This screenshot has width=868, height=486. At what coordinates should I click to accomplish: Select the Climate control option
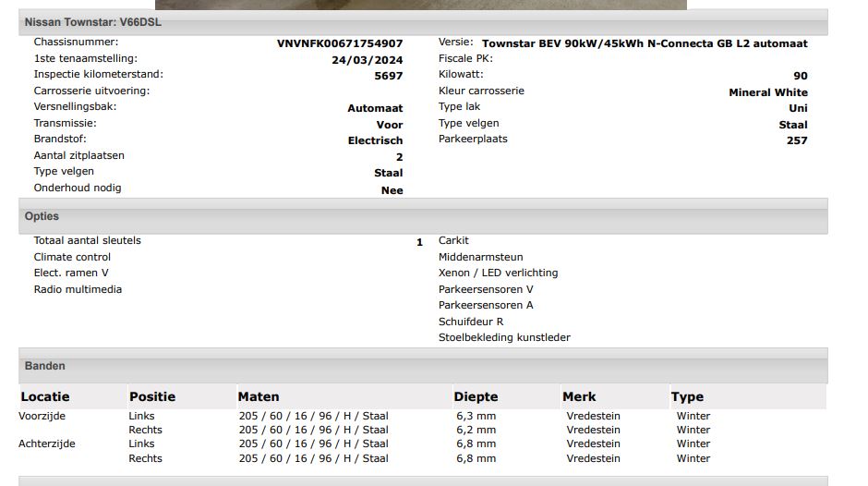[72, 257]
